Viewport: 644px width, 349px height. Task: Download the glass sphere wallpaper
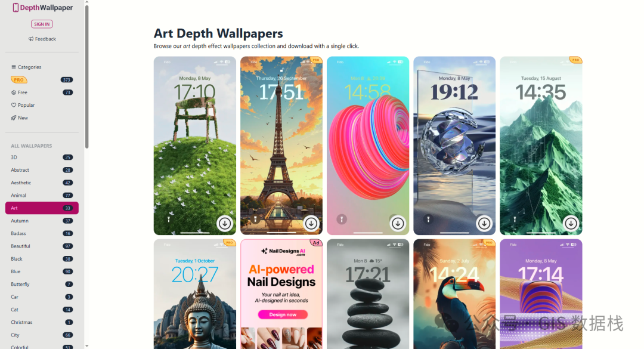click(x=484, y=223)
